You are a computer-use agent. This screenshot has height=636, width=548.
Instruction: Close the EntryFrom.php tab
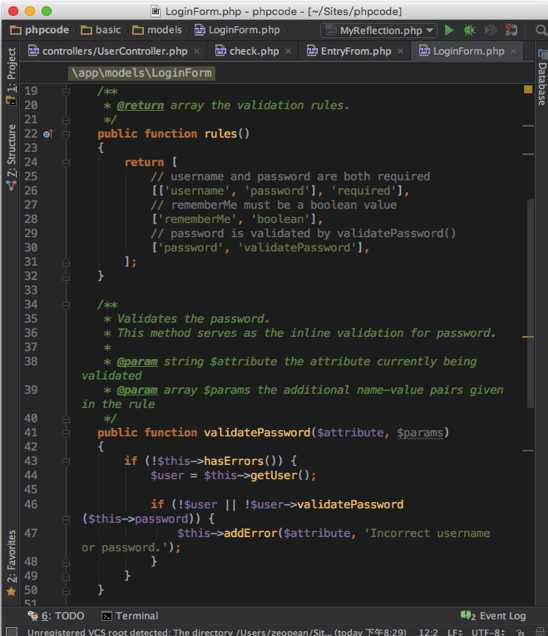pyautogui.click(x=400, y=51)
